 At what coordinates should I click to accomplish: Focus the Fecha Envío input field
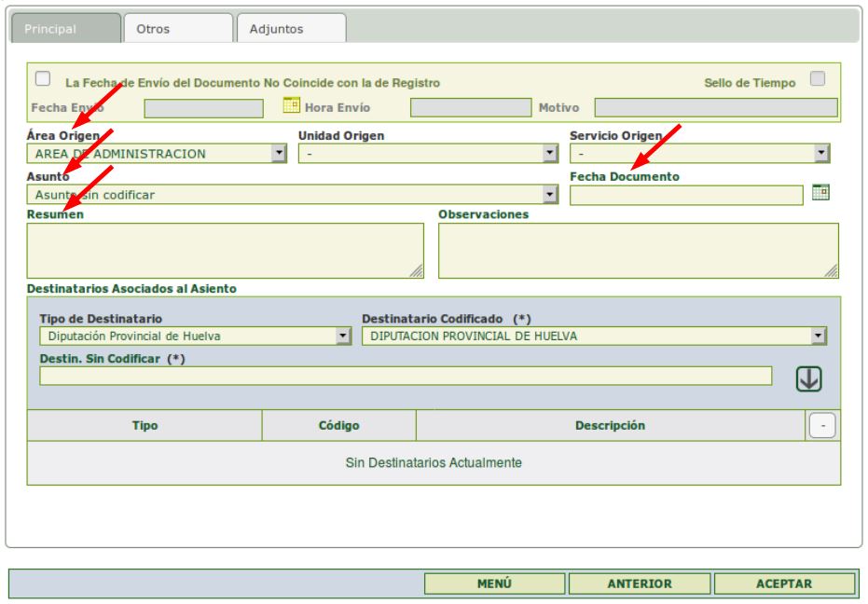[203, 108]
